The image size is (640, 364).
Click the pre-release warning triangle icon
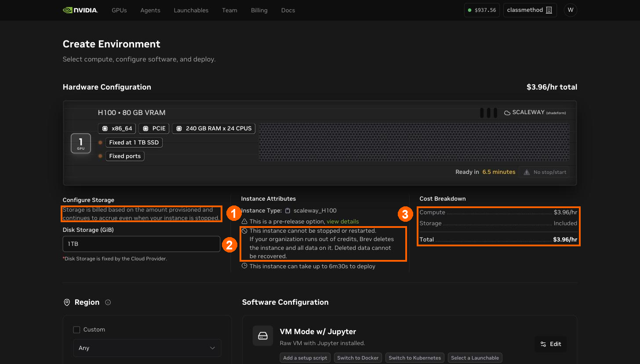[x=245, y=222]
